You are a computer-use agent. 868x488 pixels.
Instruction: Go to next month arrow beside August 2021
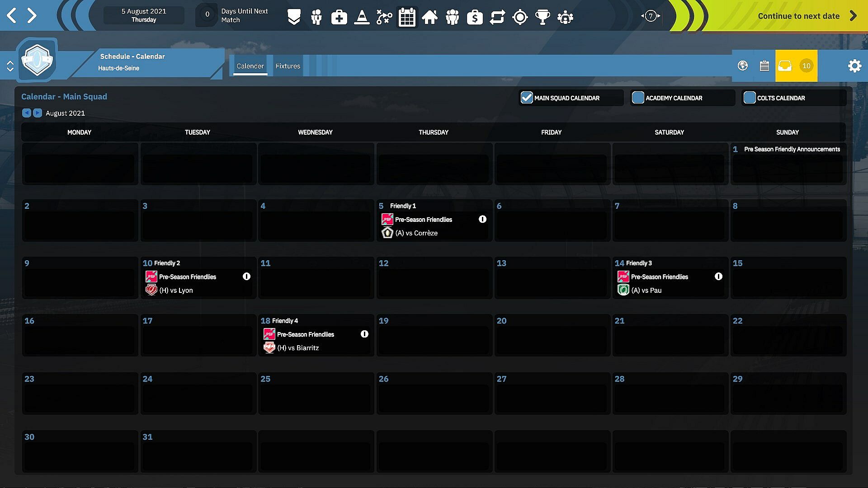[38, 113]
